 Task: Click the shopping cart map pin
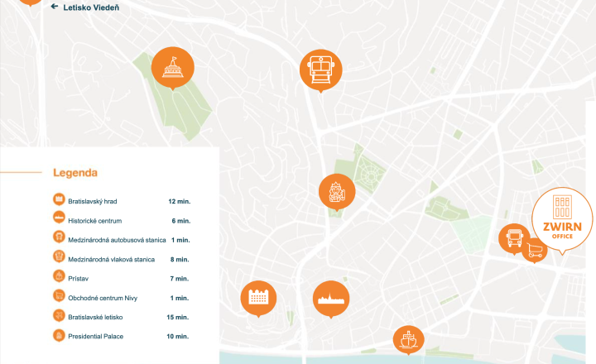pos(535,250)
